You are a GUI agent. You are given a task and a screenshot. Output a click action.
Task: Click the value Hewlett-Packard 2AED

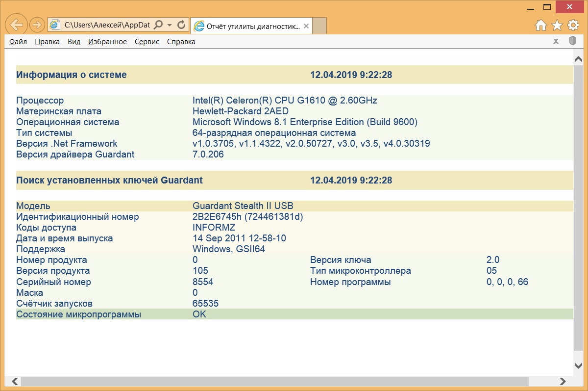pos(241,111)
